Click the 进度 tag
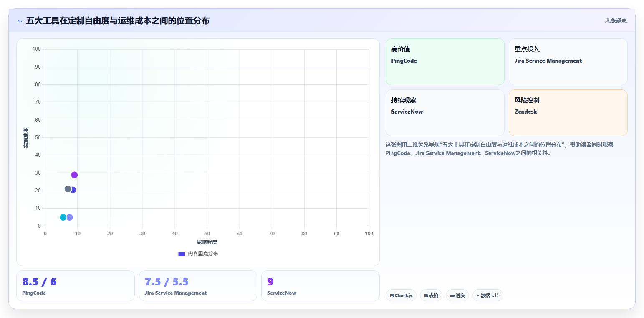 click(457, 295)
